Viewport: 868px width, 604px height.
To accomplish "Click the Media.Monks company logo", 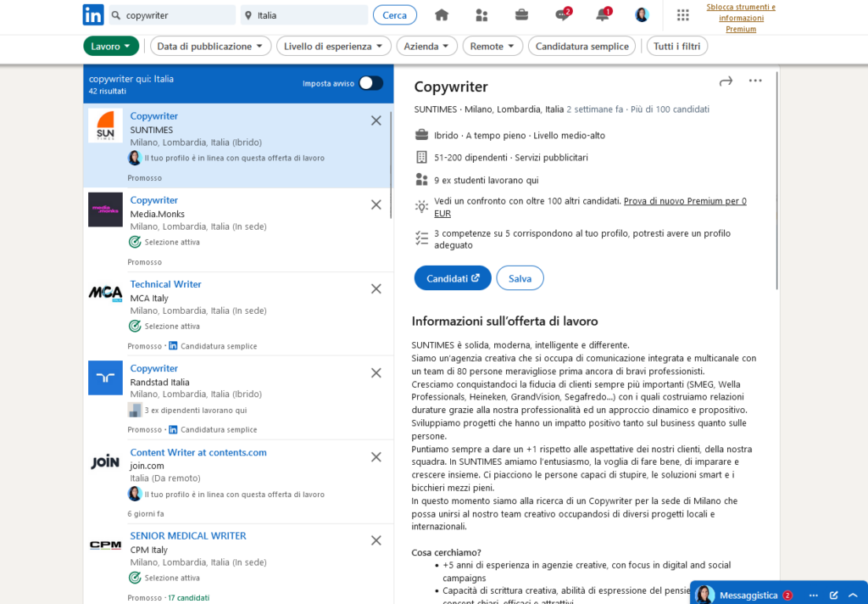I will [x=105, y=210].
